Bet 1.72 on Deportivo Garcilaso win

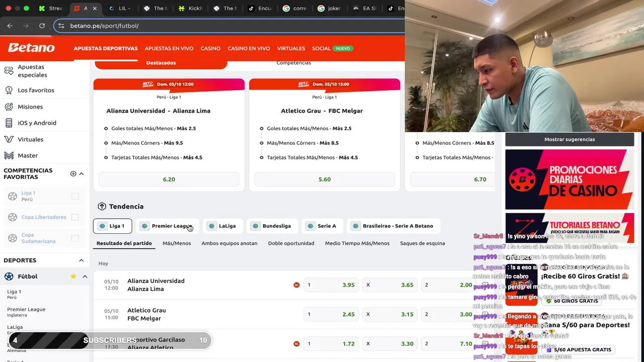[332, 344]
